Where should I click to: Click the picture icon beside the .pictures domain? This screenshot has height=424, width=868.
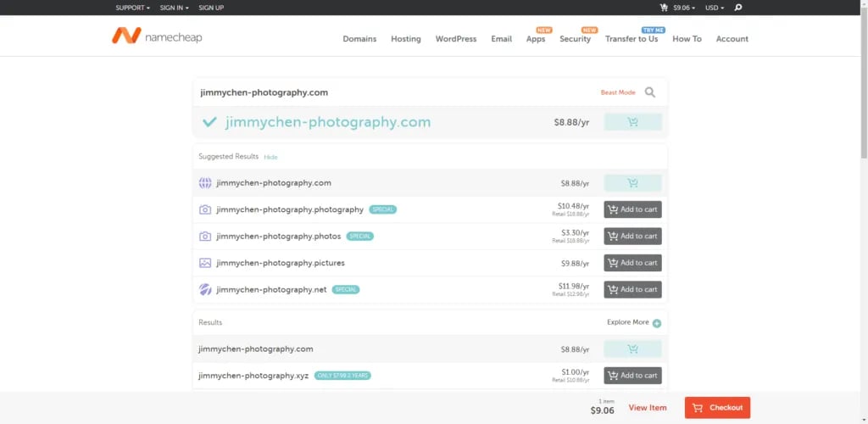click(x=205, y=263)
